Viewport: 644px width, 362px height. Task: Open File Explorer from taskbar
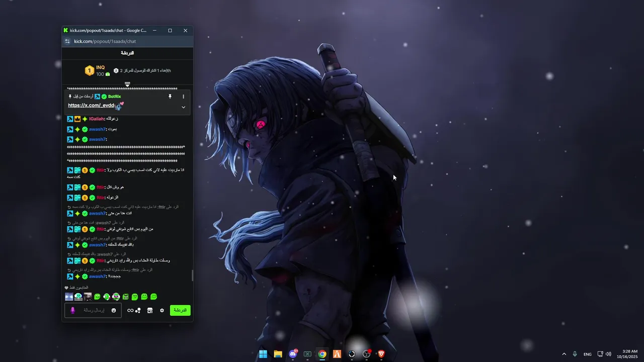click(x=278, y=354)
